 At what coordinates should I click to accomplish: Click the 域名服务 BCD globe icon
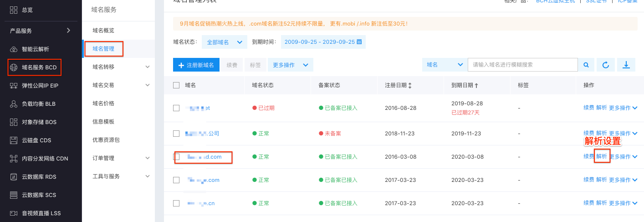coord(14,67)
